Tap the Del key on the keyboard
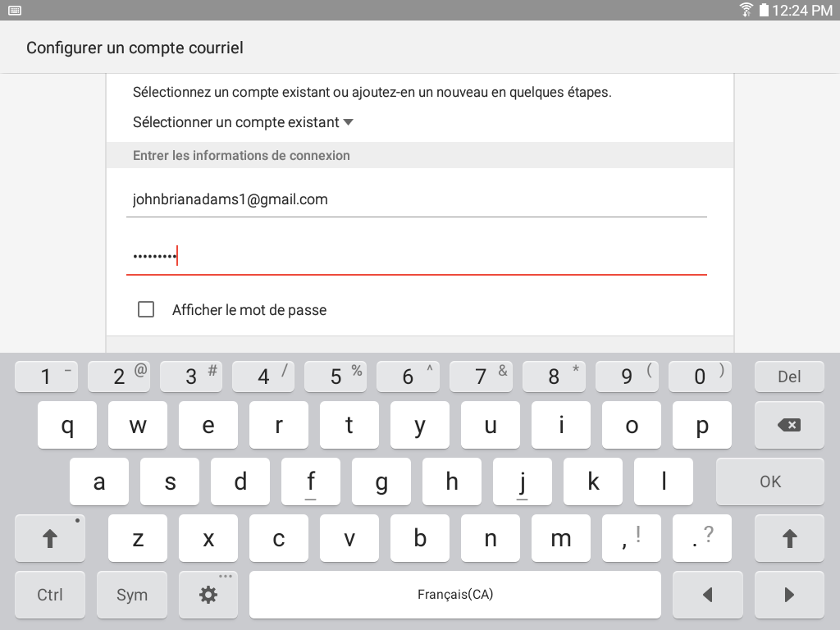This screenshot has width=840, height=630. 789,377
